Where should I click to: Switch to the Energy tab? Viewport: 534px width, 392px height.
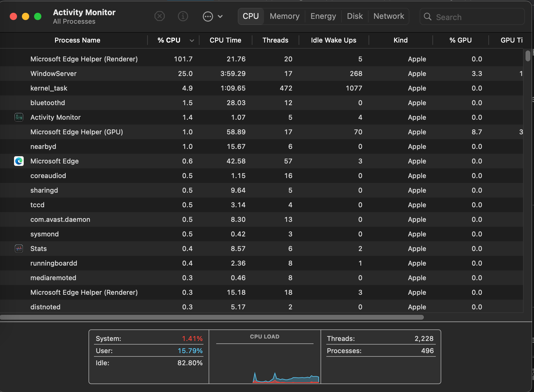(x=323, y=16)
